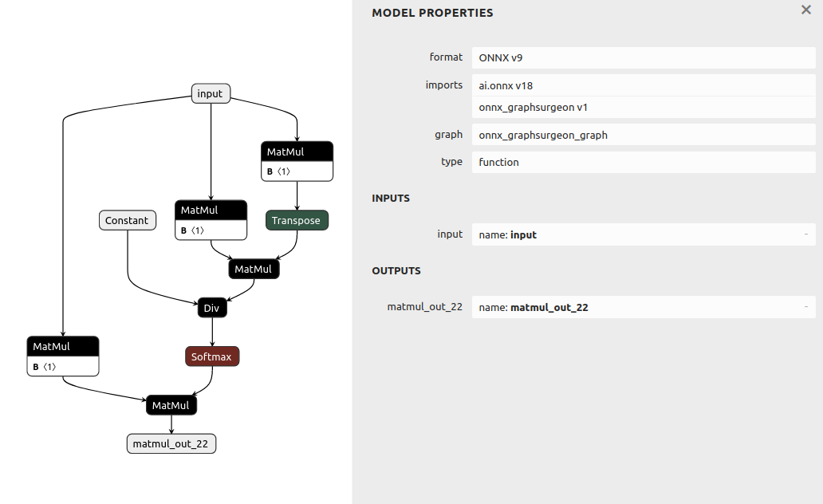The height and width of the screenshot is (504, 823).
Task: Select the input node in graph
Action: (x=211, y=93)
